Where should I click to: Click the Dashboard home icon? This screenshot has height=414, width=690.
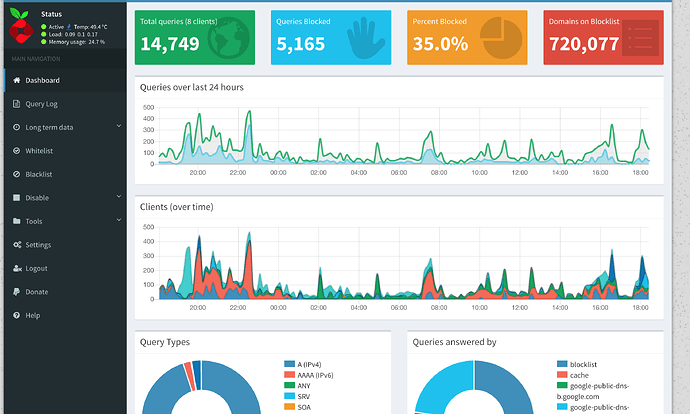(x=17, y=80)
